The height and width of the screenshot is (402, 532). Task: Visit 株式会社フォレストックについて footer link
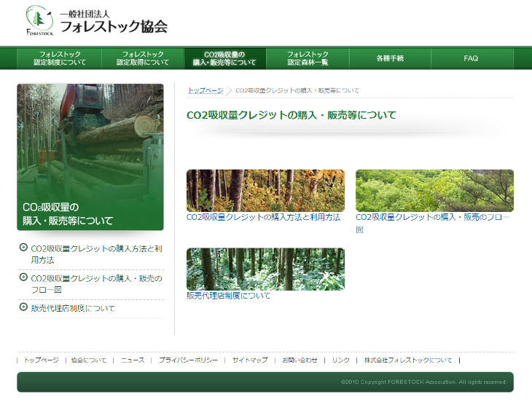408,360
